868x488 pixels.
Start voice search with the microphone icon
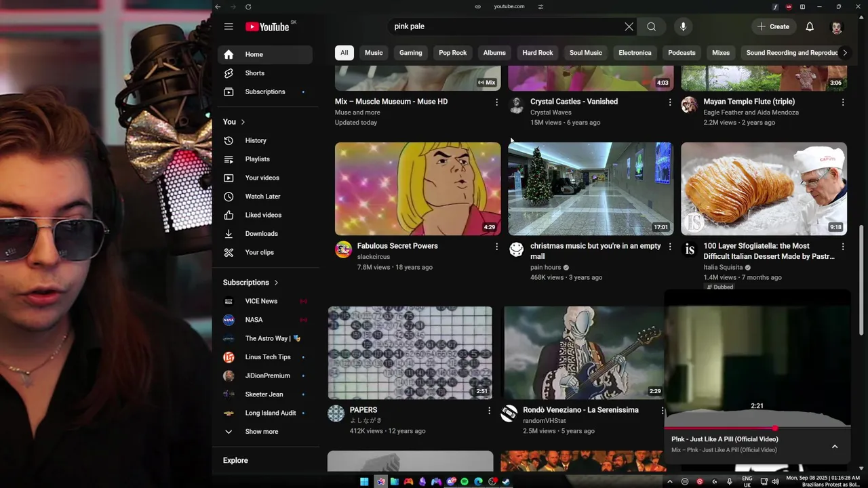[683, 26]
